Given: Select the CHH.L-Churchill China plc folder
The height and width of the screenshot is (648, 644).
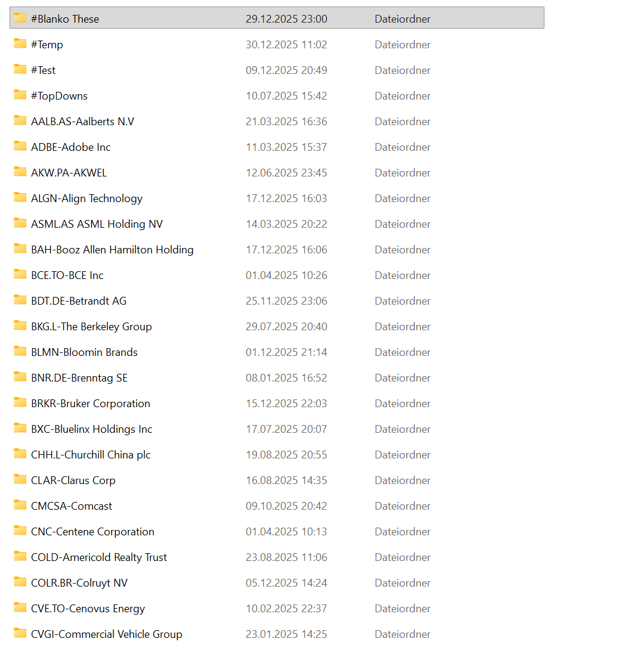Looking at the screenshot, I should (91, 455).
